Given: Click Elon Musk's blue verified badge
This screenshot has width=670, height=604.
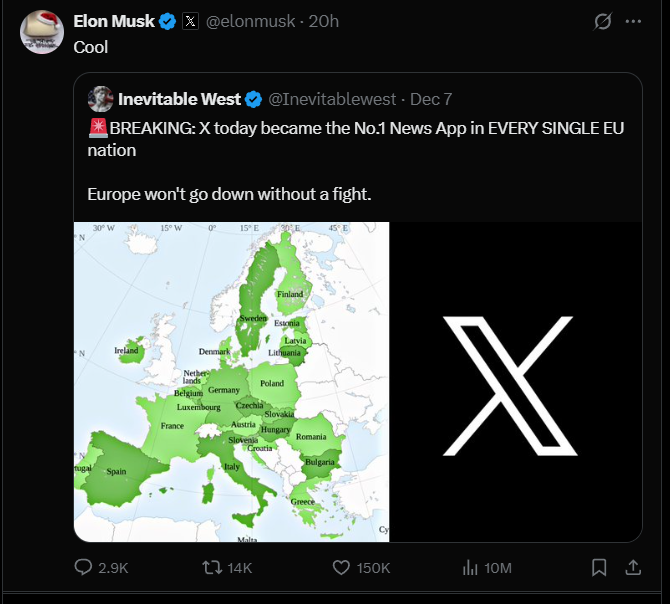Looking at the screenshot, I should point(168,21).
